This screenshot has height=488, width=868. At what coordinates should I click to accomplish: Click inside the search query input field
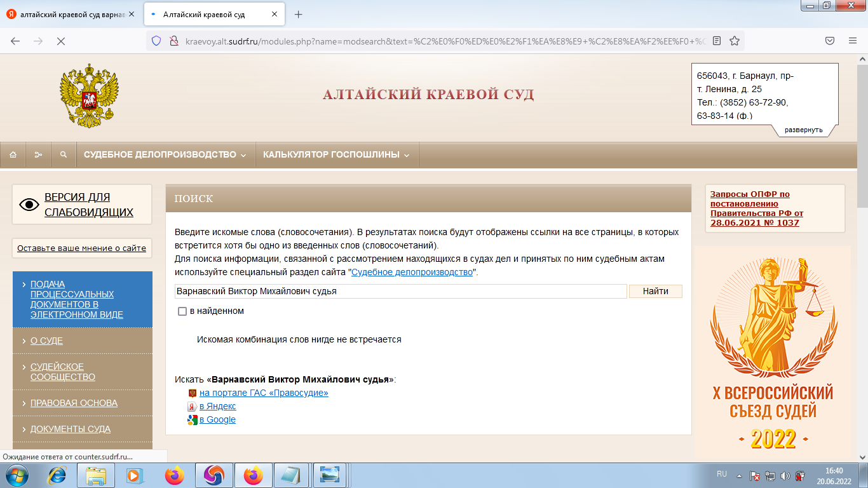[x=400, y=291]
